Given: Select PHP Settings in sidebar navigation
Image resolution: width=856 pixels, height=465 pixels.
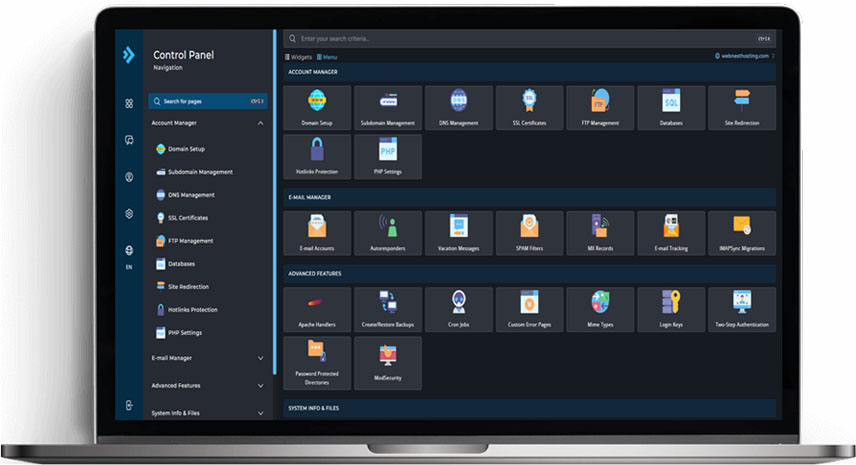Looking at the screenshot, I should pos(179,332).
